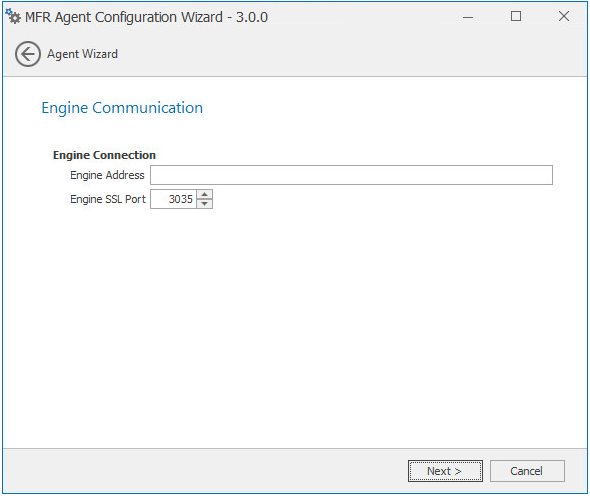Select the 3035 port value
The width and height of the screenshot is (590, 496).
point(181,199)
